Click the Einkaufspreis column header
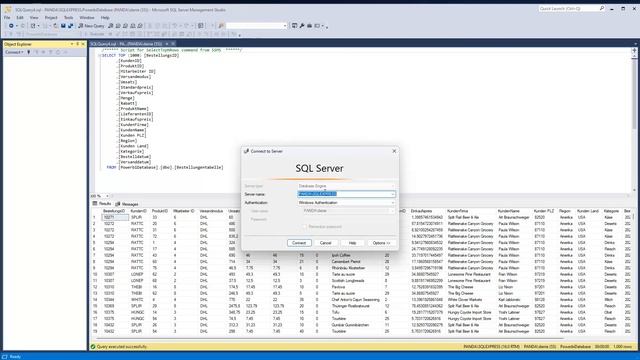This screenshot has height=360, width=640. [422, 211]
